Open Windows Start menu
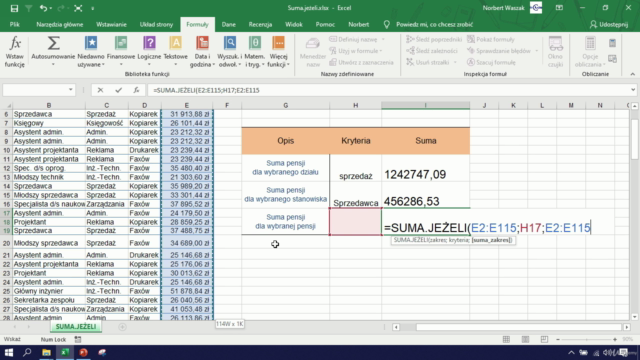Viewport: 640px width, 360px height. pyautogui.click(x=9, y=353)
